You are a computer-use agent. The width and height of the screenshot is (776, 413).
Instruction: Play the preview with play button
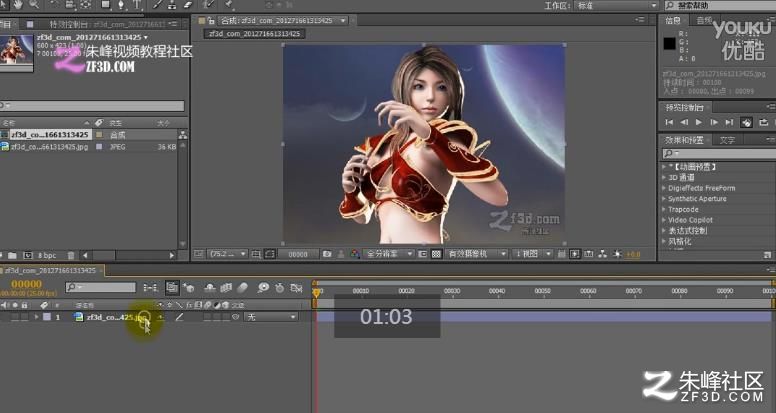point(699,122)
